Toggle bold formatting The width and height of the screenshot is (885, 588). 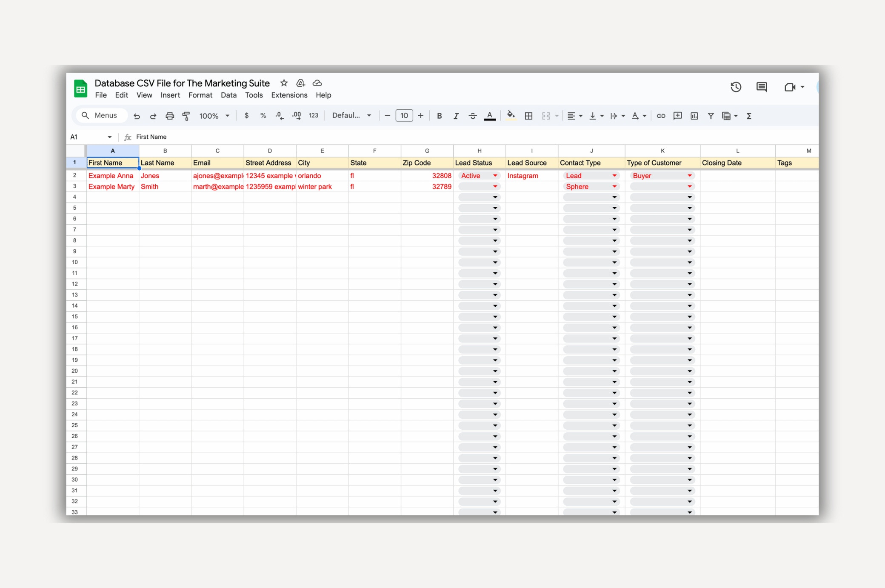[x=440, y=116]
